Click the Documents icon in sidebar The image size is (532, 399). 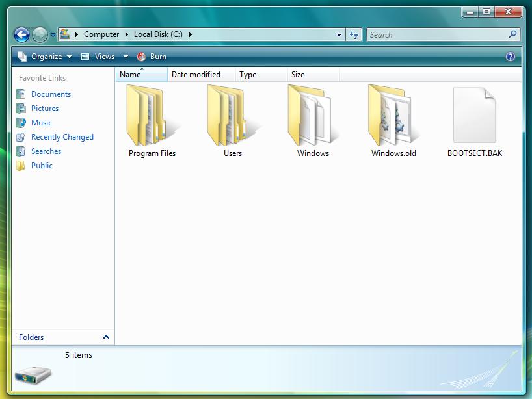[21, 94]
